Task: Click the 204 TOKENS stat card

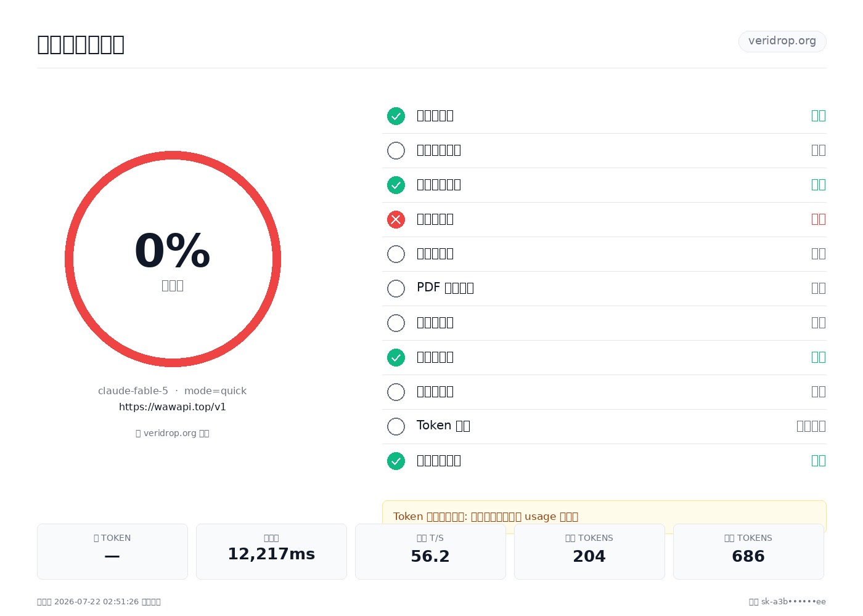Action: point(589,551)
